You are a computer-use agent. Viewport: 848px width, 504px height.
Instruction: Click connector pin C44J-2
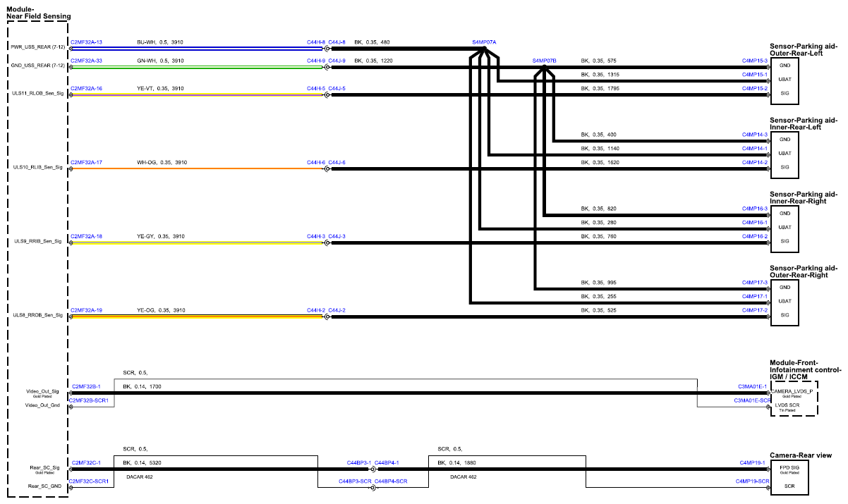[337, 310]
